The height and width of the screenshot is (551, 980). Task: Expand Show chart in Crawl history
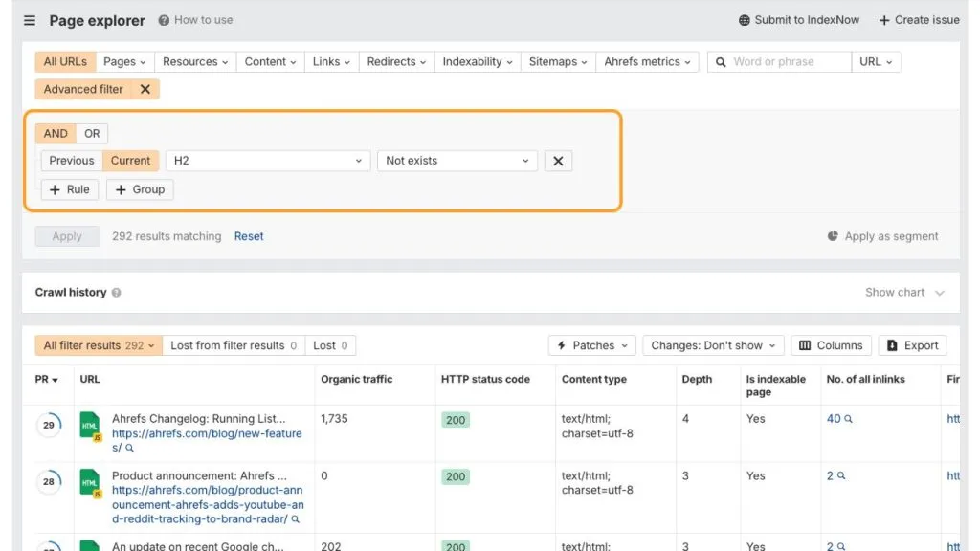(904, 293)
